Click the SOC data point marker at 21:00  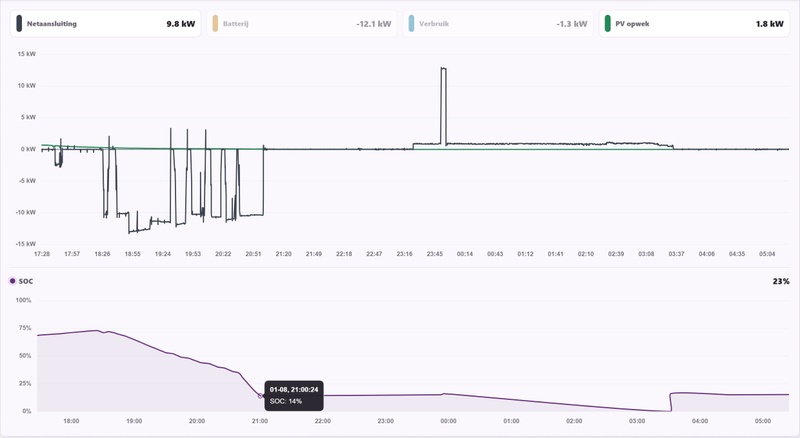pos(260,396)
